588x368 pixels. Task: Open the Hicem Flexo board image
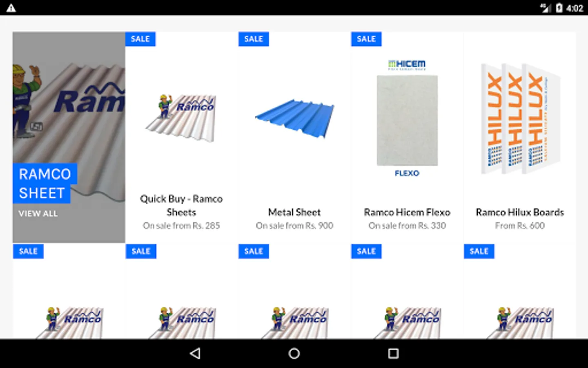tap(407, 119)
